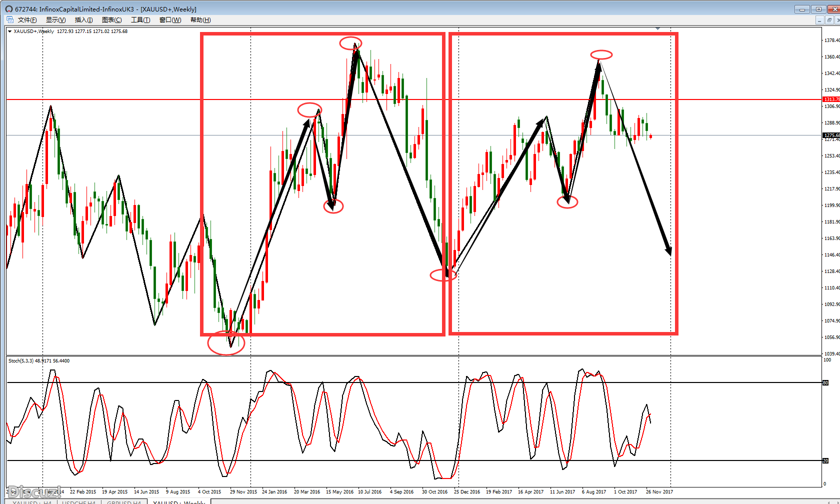Click the 6 Aug 2017 date label
The image size is (840, 504).
(594, 492)
